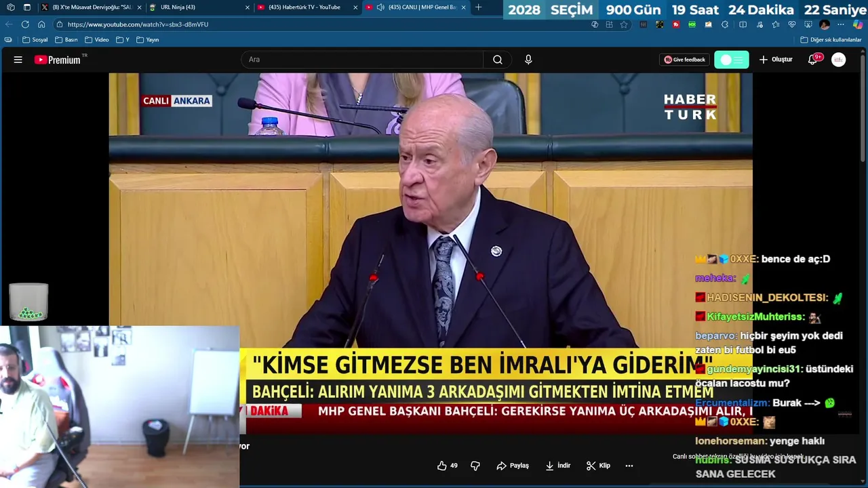Open Basın bookmarks folder
This screenshot has width=868, height=488.
click(x=66, y=40)
